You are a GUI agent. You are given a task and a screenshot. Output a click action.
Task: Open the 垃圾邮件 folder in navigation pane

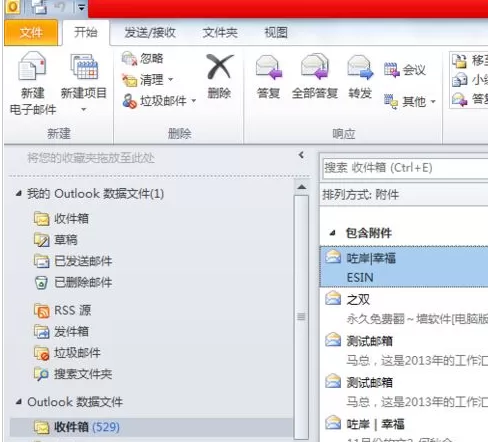(67, 353)
